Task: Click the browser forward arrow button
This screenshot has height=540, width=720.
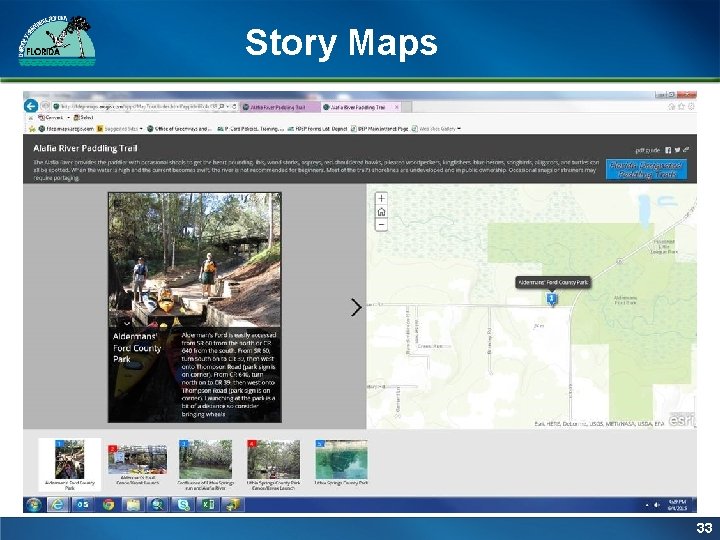Action: click(45, 107)
